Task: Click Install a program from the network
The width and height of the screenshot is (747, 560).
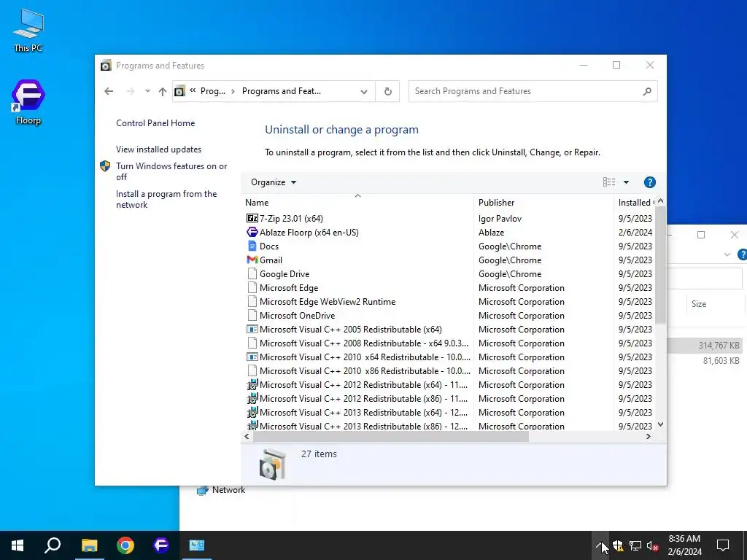Action: tap(166, 200)
